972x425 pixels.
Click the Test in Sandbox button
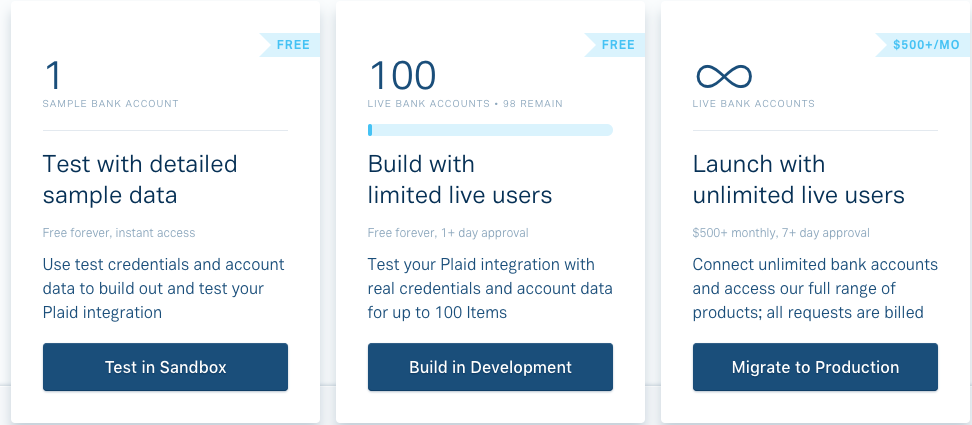click(x=165, y=367)
